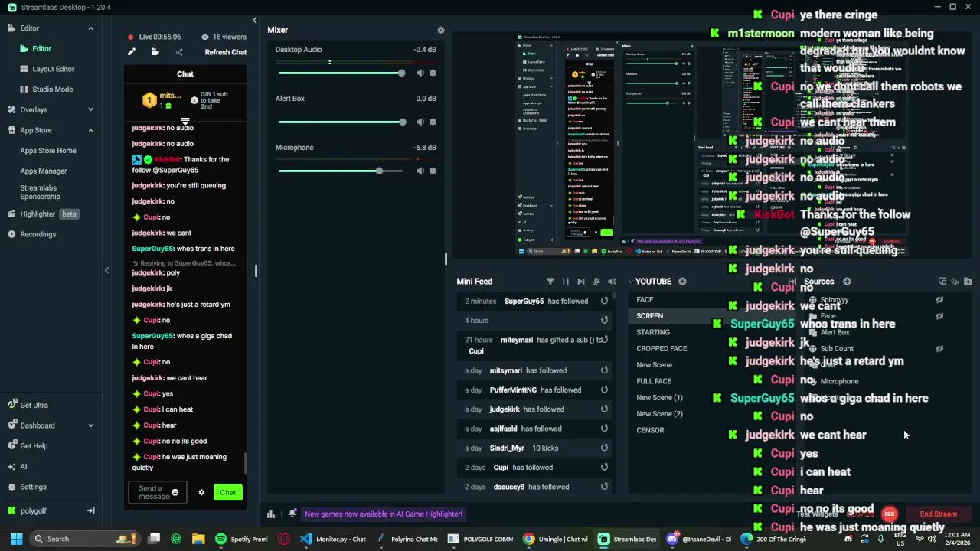Collapse sidebar using top arrow icon
This screenshot has height=551, width=980.
coord(254,21)
